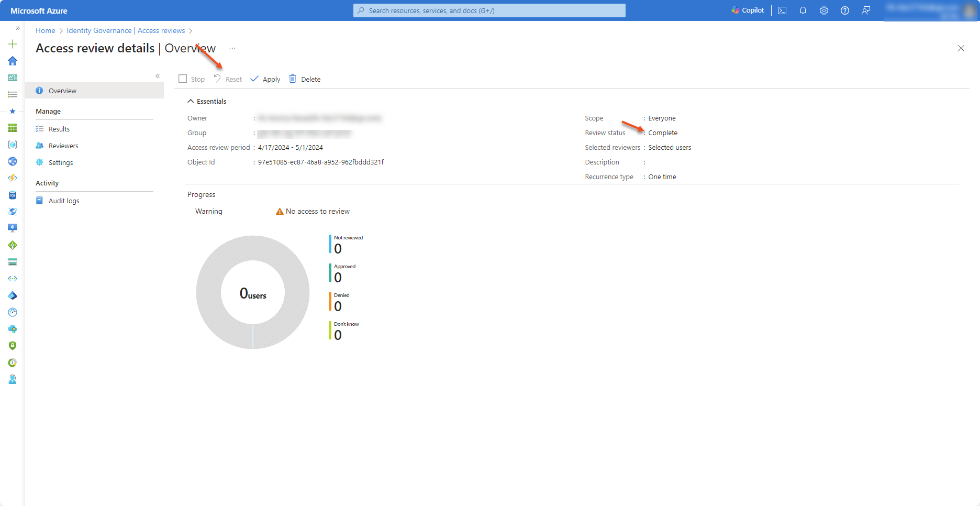Launch Cloud Shell from the top bar
Viewport: 980px width, 506px height.
pyautogui.click(x=782, y=10)
